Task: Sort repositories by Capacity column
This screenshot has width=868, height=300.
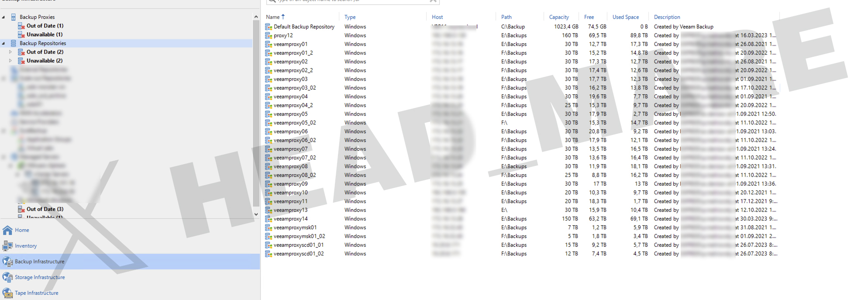Action: click(558, 17)
